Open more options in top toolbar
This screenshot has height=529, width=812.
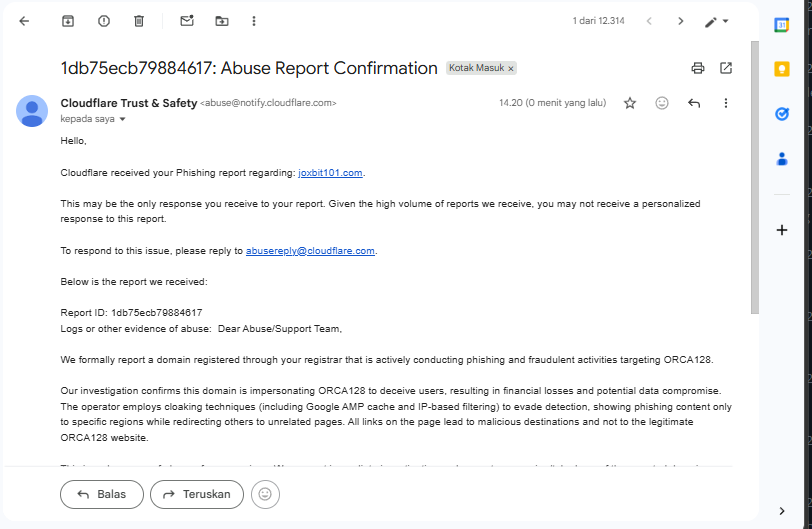[x=254, y=21]
